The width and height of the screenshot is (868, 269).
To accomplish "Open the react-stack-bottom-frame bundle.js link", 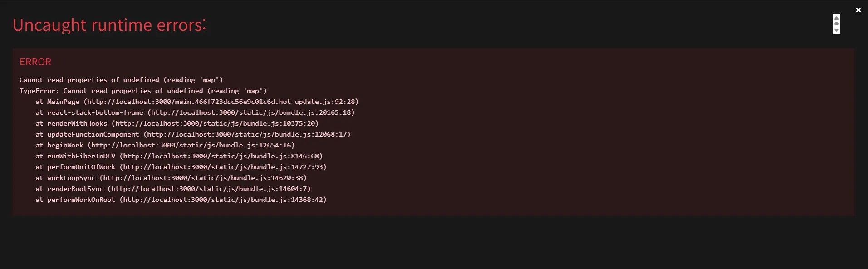I will (251, 112).
